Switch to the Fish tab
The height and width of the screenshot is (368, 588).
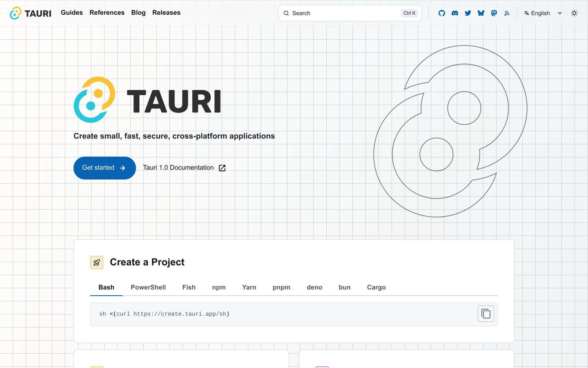click(x=189, y=287)
